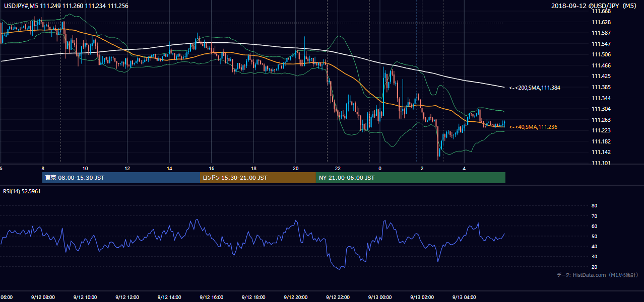This screenshot has height=302, width=644.
Task: Click the 9/12 12:00 bottom axis label
Action: [126, 297]
